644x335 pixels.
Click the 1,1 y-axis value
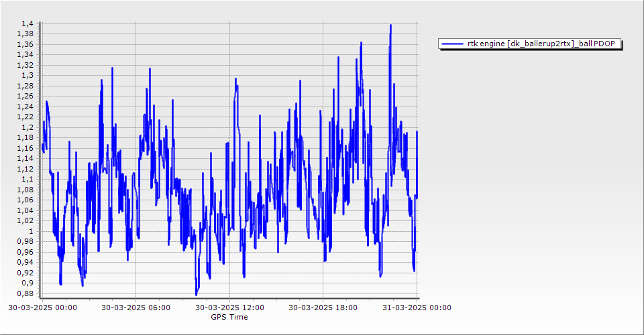28,179
